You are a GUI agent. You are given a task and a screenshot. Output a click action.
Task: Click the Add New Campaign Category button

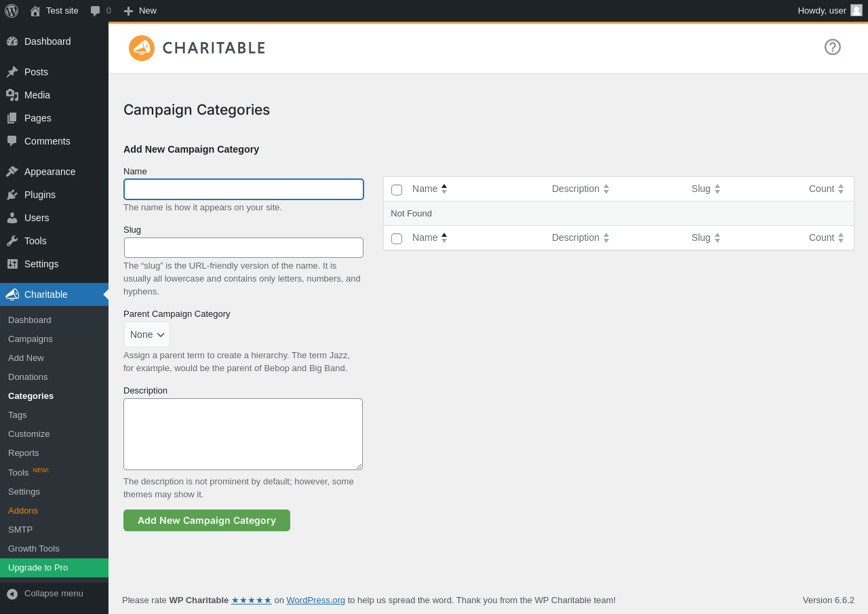click(207, 520)
